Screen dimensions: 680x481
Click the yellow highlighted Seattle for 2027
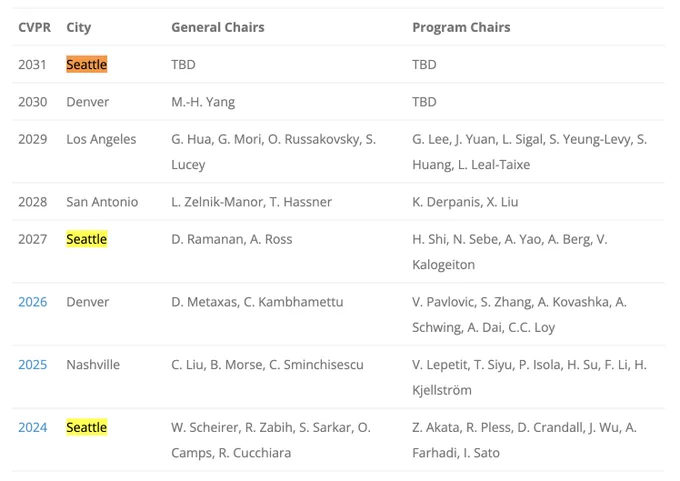[x=87, y=239]
